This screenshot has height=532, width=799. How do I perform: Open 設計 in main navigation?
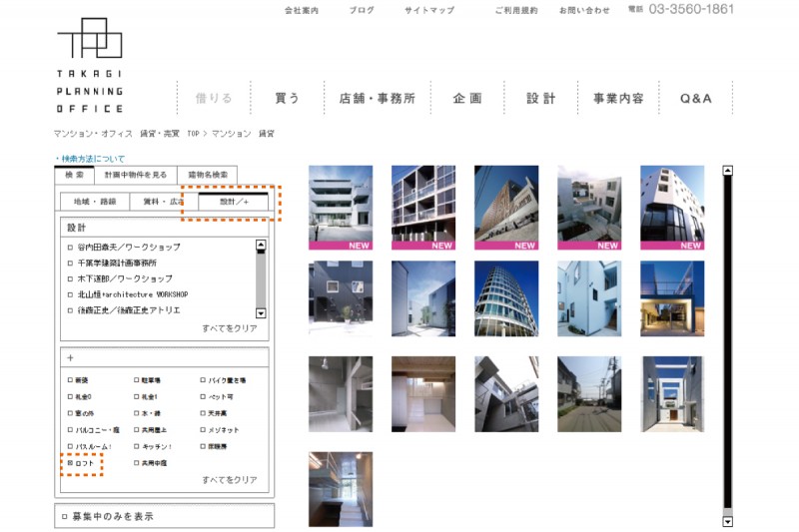[x=540, y=98]
